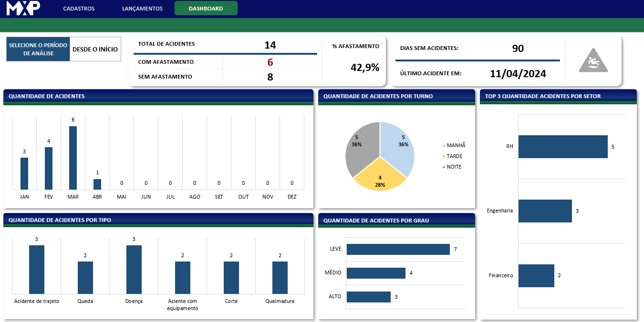
Task: Open the Cadastros tab
Action: pos(79,9)
